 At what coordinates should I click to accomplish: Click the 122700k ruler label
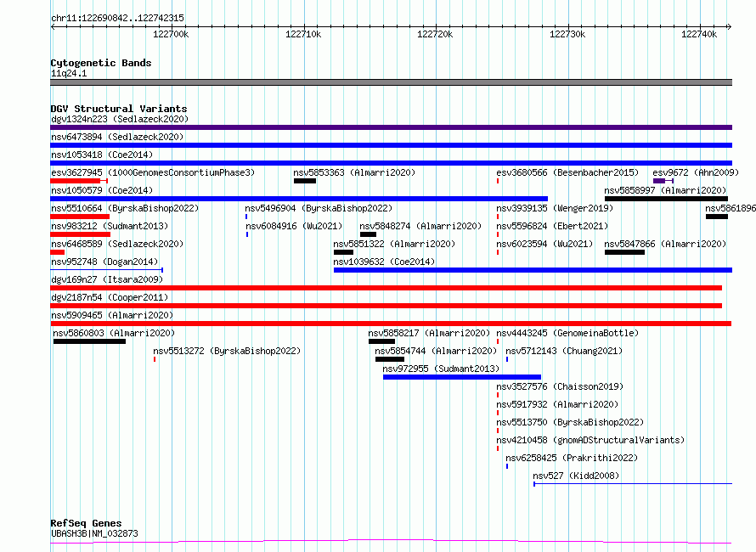coord(171,34)
